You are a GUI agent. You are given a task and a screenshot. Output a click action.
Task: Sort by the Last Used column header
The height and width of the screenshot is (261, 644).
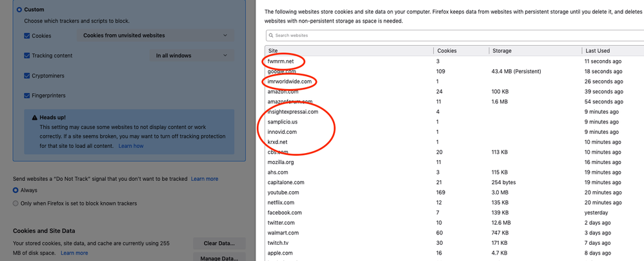point(613,50)
